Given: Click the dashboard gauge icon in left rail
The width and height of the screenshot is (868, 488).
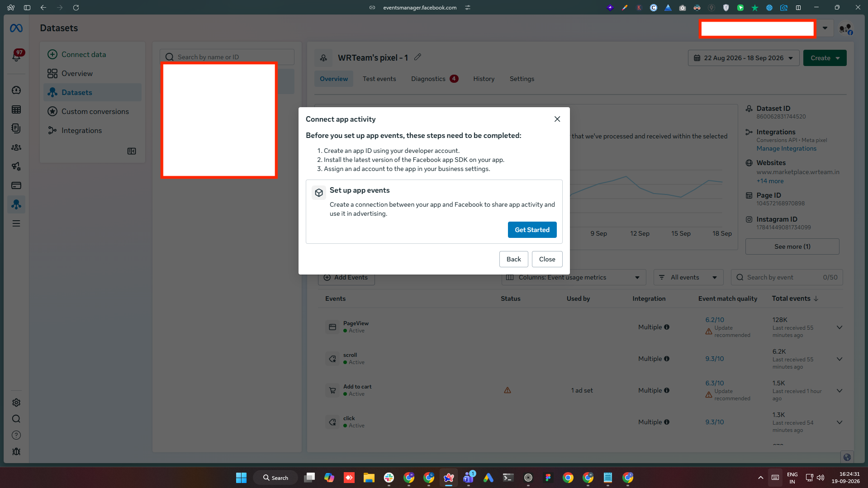Looking at the screenshot, I should click(16, 90).
